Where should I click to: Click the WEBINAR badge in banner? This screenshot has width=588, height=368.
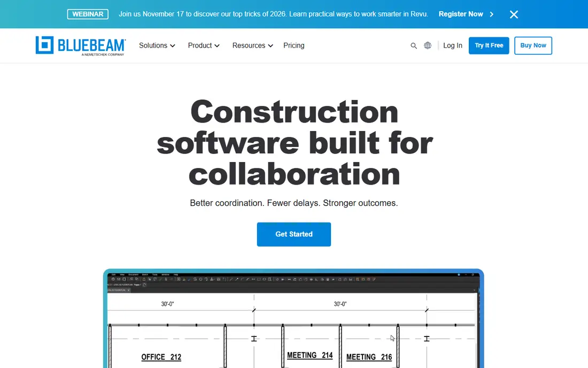pyautogui.click(x=88, y=14)
